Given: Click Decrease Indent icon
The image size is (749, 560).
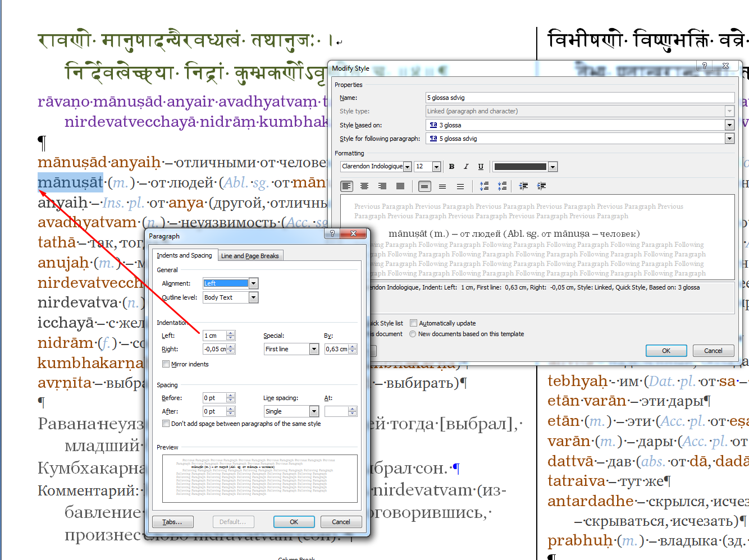Looking at the screenshot, I should 523,186.
